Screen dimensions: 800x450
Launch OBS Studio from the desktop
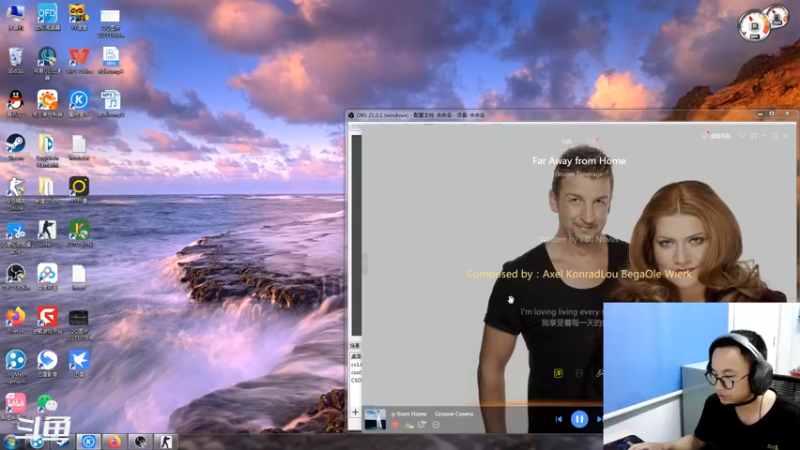click(x=15, y=277)
